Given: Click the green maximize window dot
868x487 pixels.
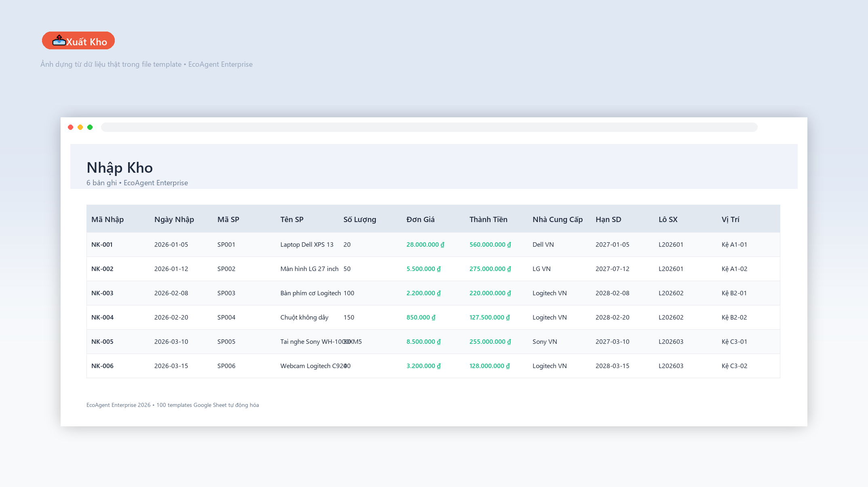Looking at the screenshot, I should (90, 127).
